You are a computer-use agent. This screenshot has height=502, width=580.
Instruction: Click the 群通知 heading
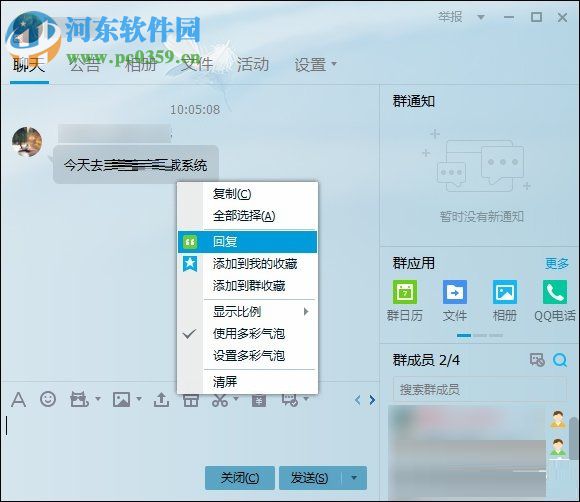(x=414, y=101)
